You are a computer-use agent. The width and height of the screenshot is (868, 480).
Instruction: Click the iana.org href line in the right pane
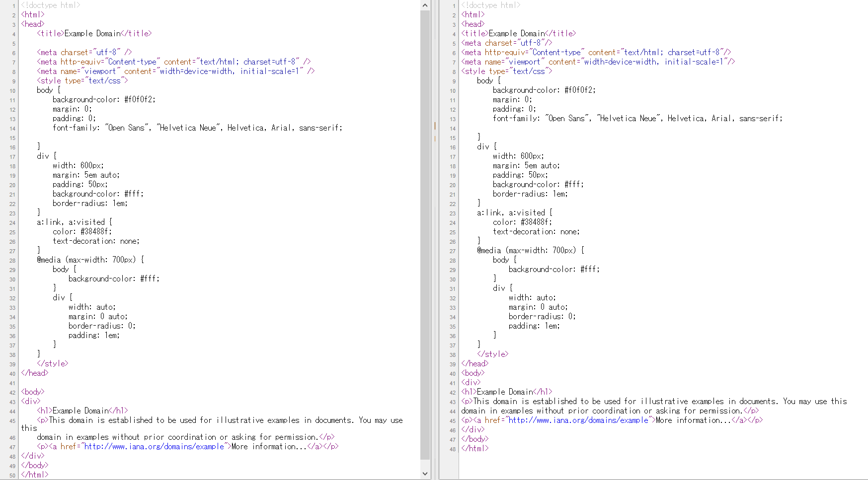coord(612,420)
